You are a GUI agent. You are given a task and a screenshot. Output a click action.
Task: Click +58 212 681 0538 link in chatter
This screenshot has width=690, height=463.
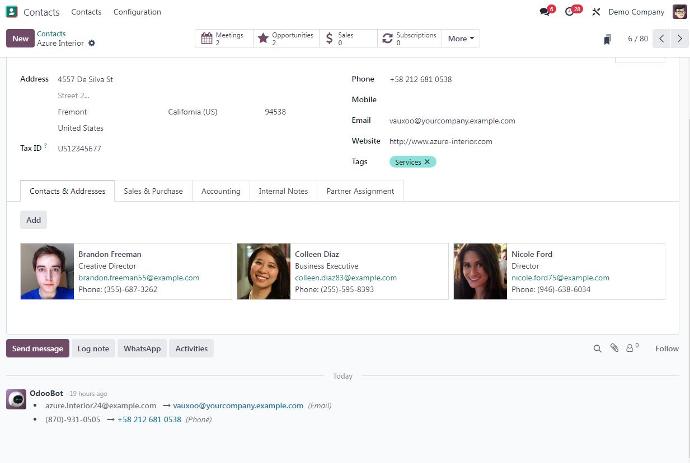pyautogui.click(x=150, y=419)
